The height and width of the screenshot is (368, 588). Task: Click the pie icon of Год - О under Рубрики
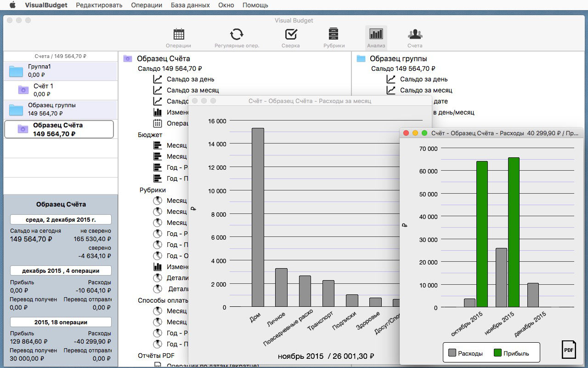coord(158,256)
